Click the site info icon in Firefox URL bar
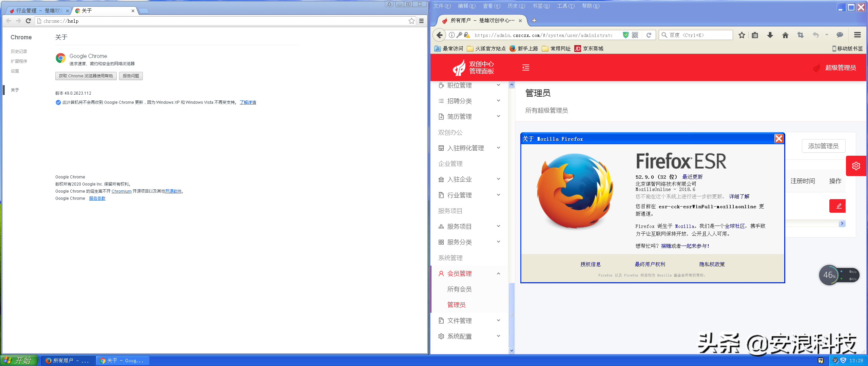Viewport: 868px width, 366px height. [452, 35]
